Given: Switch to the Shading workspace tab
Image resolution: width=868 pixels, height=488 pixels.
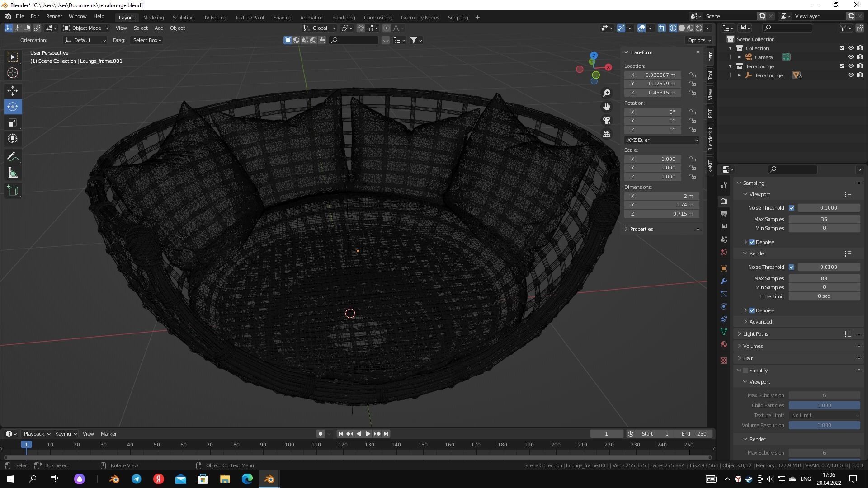Looking at the screenshot, I should pos(282,18).
